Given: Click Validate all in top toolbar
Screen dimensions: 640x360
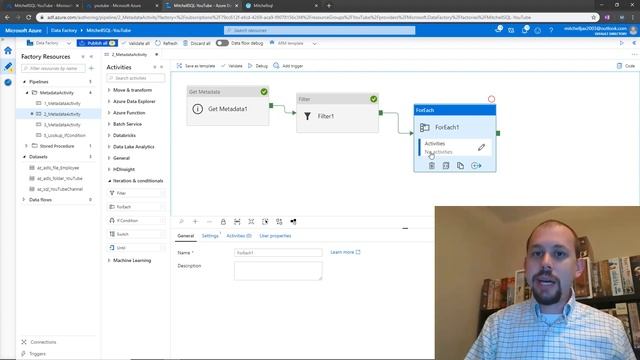Looking at the screenshot, I should 136,43.
